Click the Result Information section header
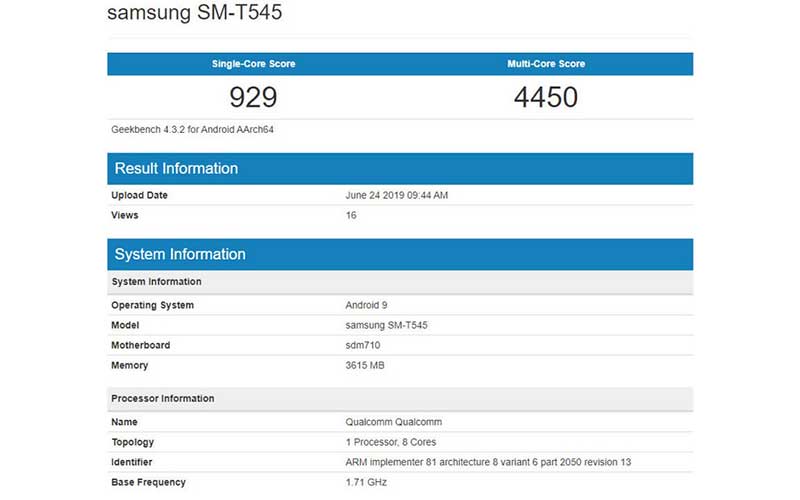The image size is (800, 500). (400, 168)
